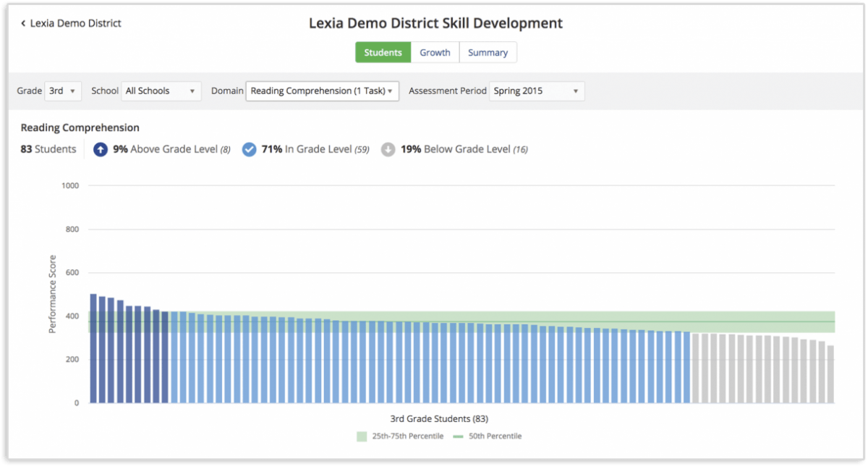Toggle the 25th-75th Percentile legend swatch
Screen dimensions: 868x467
coord(362,436)
